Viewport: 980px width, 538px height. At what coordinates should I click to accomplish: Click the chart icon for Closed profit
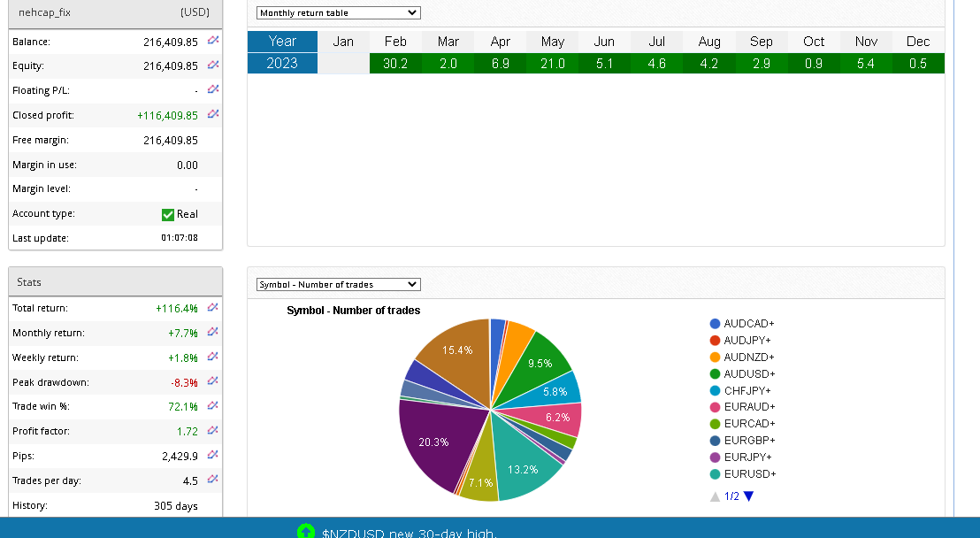(x=213, y=114)
